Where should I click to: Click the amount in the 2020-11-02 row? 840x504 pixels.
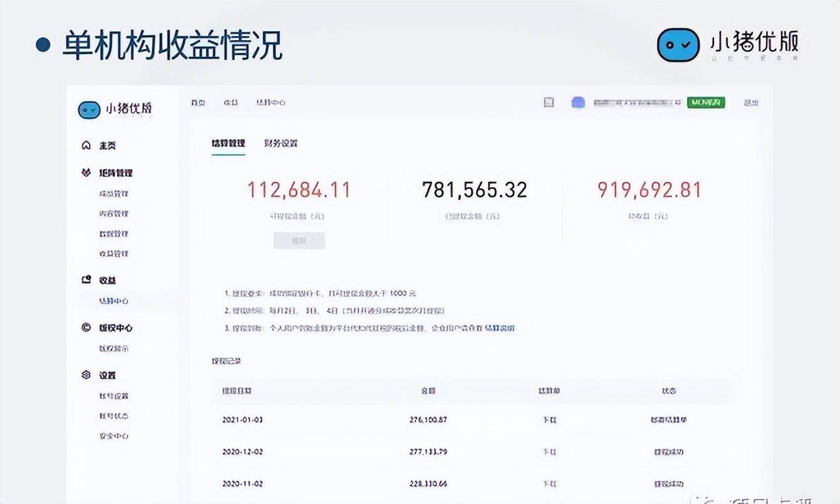428,484
